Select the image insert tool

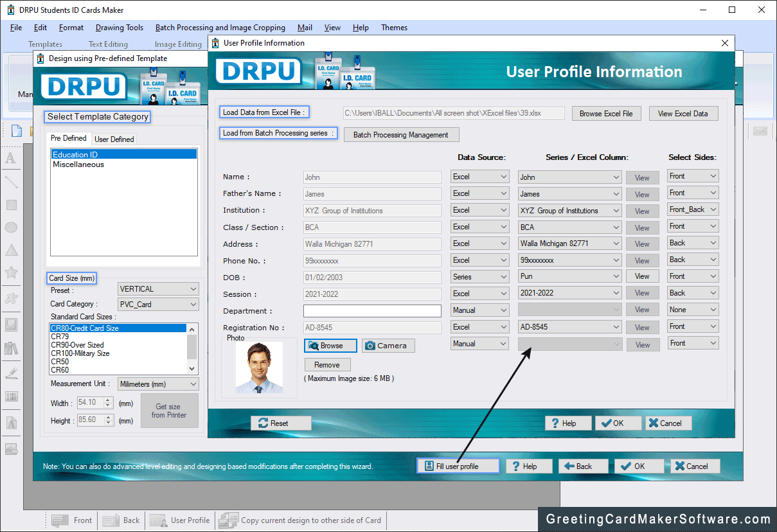(11, 325)
